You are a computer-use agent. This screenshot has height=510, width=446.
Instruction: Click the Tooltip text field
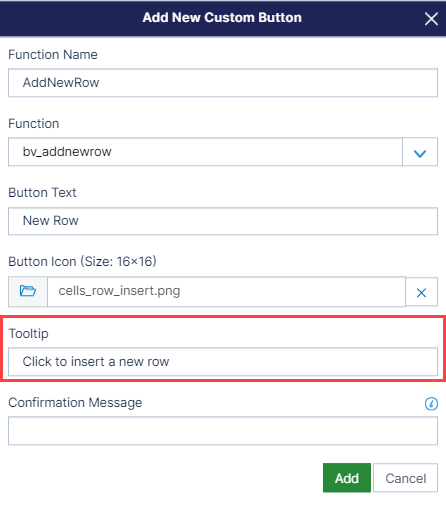(x=223, y=362)
